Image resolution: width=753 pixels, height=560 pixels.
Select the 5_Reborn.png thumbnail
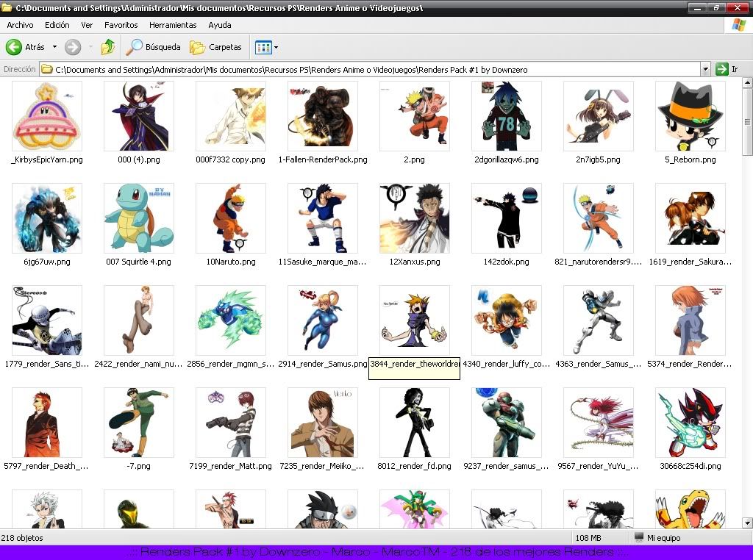690,116
